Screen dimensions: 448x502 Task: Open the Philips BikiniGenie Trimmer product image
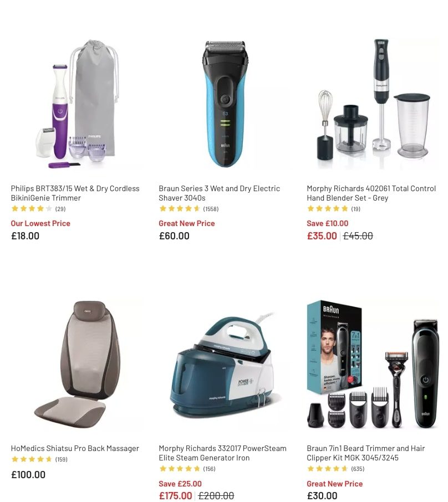pyautogui.click(x=75, y=104)
